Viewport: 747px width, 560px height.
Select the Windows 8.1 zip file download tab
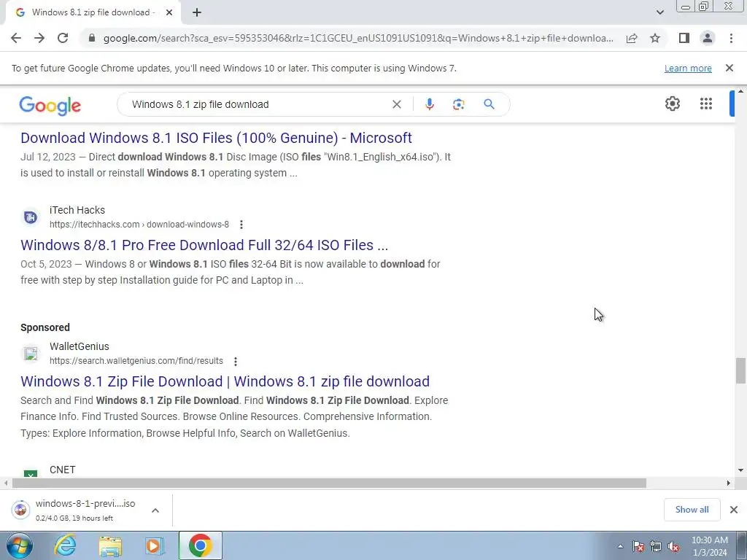(x=93, y=13)
